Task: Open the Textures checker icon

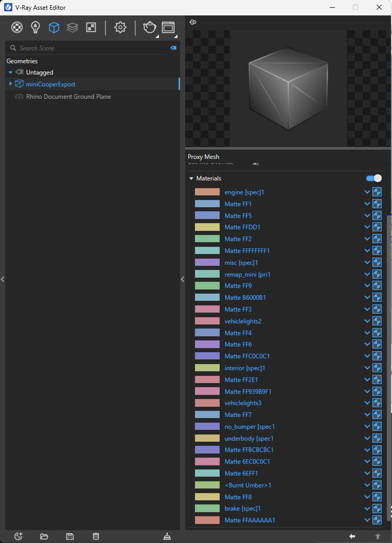Action: [x=91, y=27]
